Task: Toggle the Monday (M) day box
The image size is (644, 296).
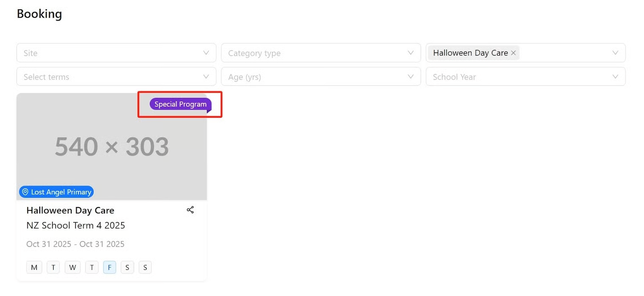Action: click(34, 268)
